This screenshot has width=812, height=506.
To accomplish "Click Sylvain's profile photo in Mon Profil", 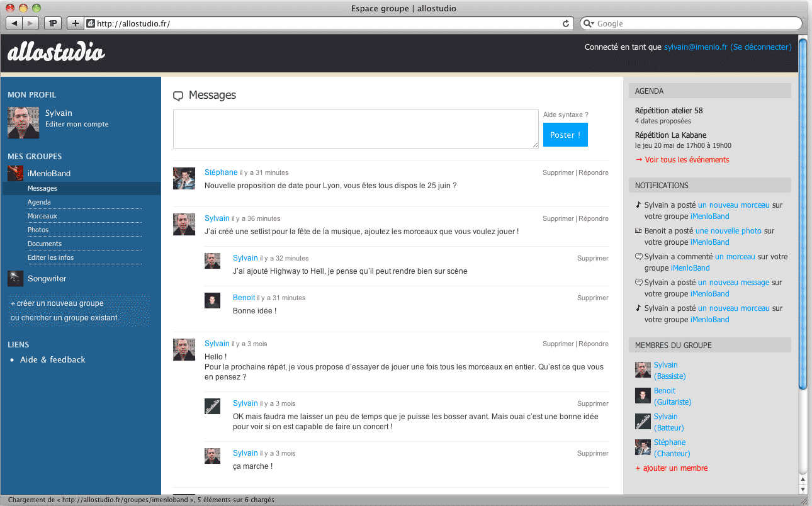I will point(23,123).
